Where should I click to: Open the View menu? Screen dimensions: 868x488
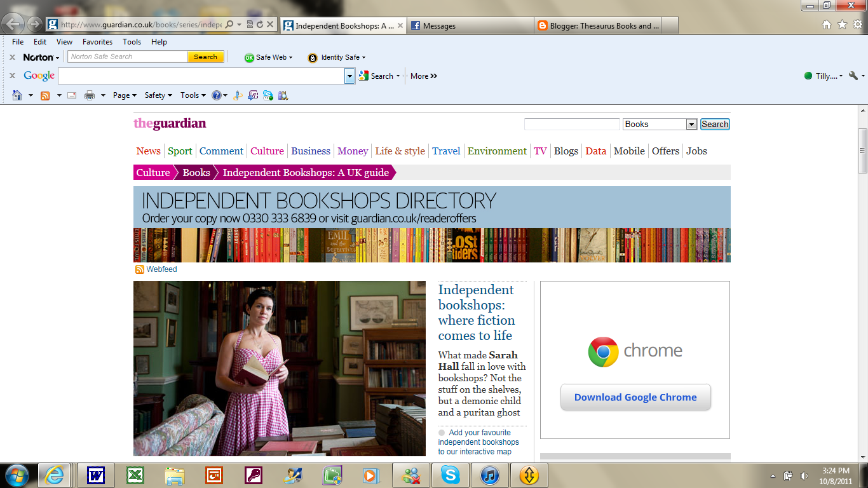[64, 42]
